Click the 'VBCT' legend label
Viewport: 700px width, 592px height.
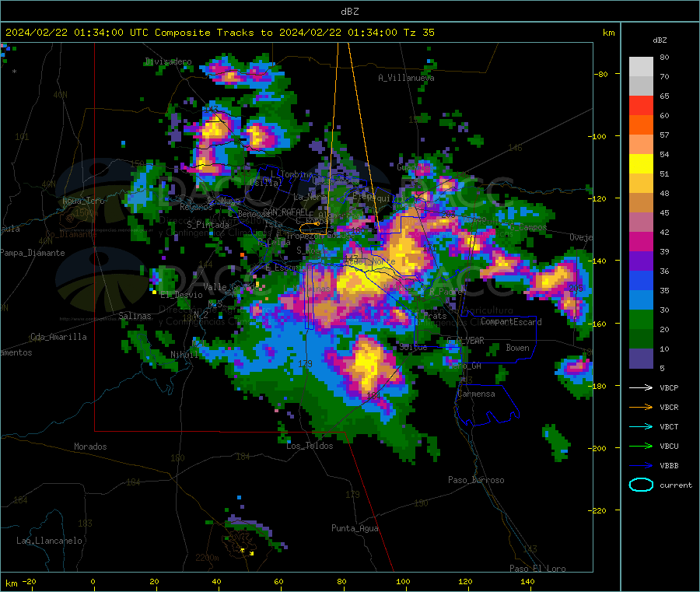click(x=669, y=426)
